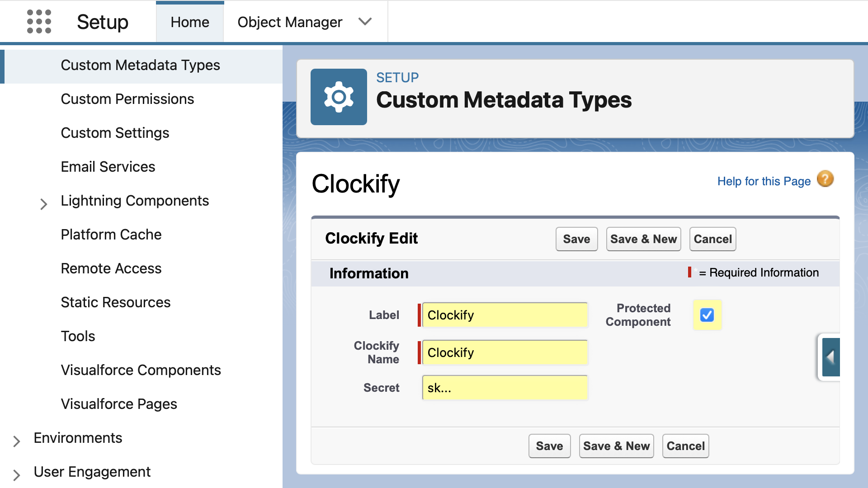Click the Clockify Edit heading
Screen dimensions: 868x488
[x=372, y=238]
